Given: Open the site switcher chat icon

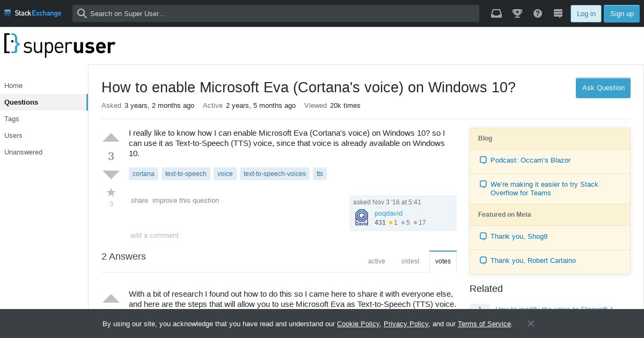Looking at the screenshot, I should point(558,13).
